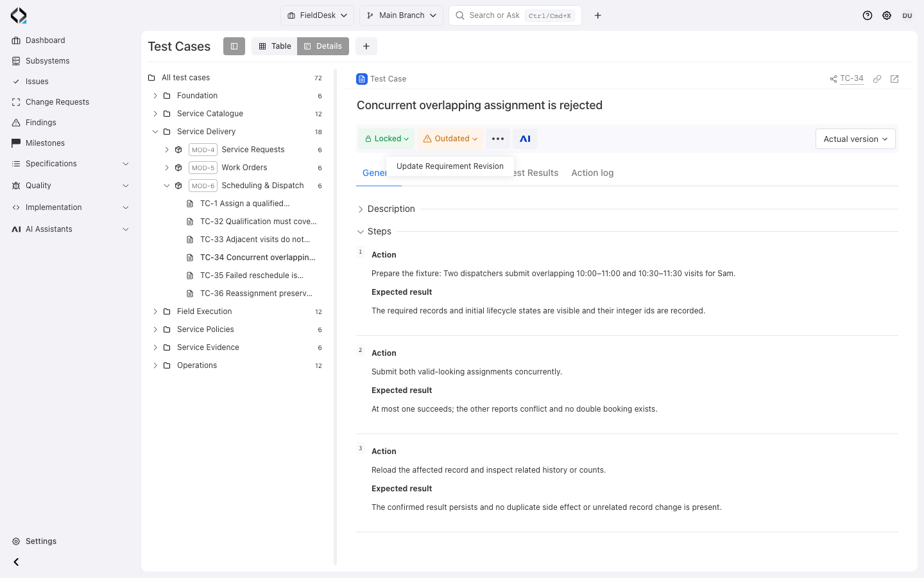Open the Main Branch dropdown
Viewport: 924px width, 578px height.
pyautogui.click(x=402, y=15)
